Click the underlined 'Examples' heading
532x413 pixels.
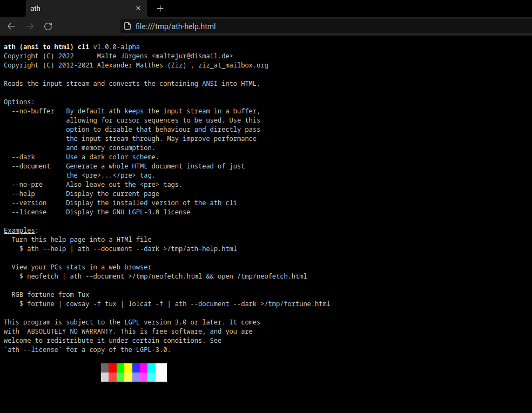point(19,230)
